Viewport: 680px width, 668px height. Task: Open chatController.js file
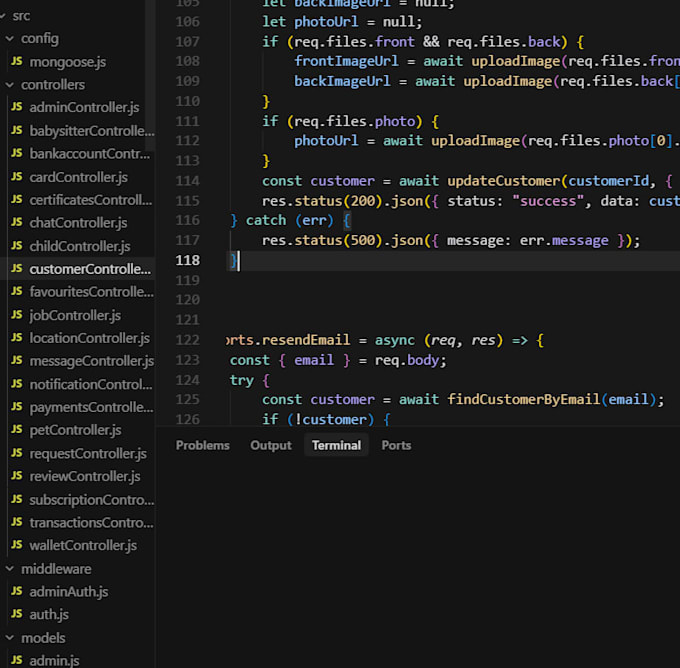[x=78, y=223]
